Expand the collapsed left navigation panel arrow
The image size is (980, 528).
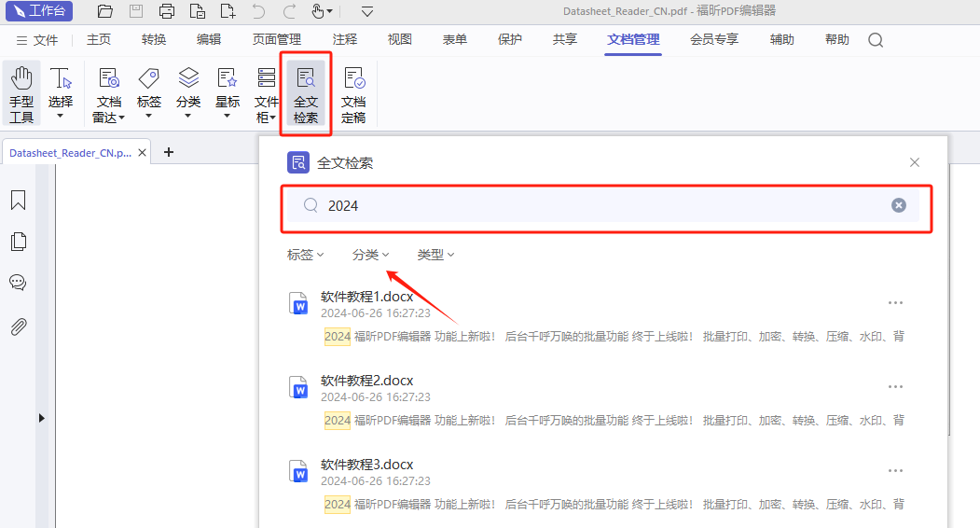[41, 419]
